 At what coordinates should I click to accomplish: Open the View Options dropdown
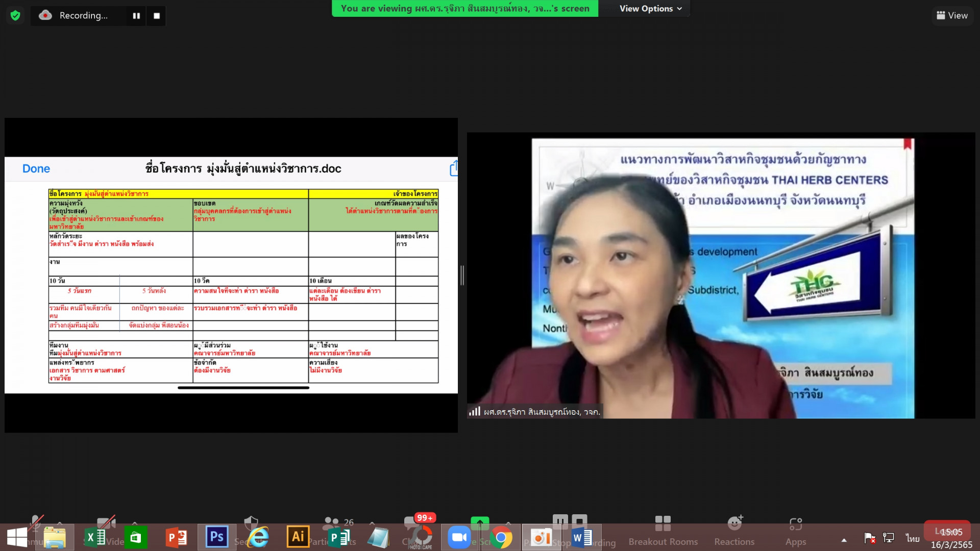coord(650,9)
